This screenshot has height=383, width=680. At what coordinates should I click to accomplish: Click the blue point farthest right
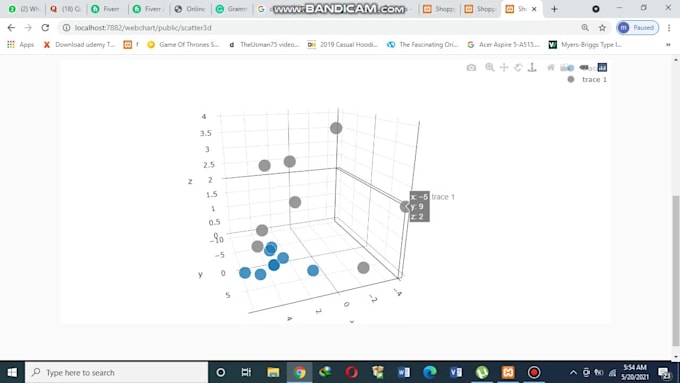(x=313, y=271)
